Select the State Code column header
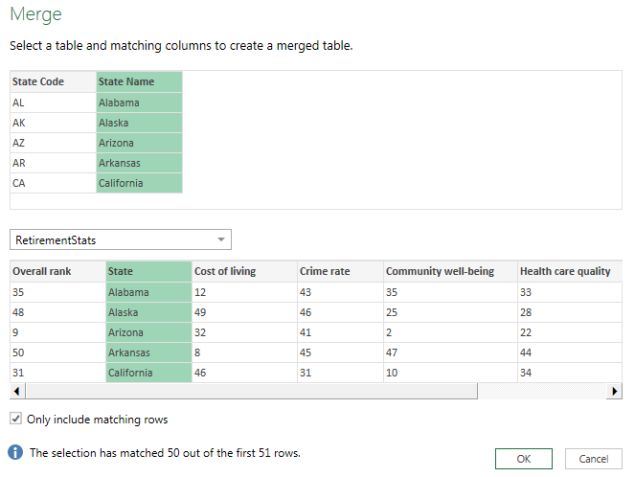Viewport: 635px width, 477px height. pyautogui.click(x=52, y=82)
